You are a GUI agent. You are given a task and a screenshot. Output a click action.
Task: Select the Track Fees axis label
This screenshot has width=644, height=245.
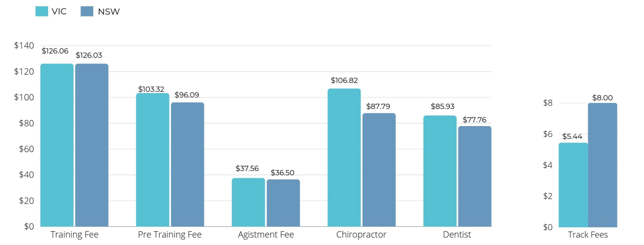588,235
